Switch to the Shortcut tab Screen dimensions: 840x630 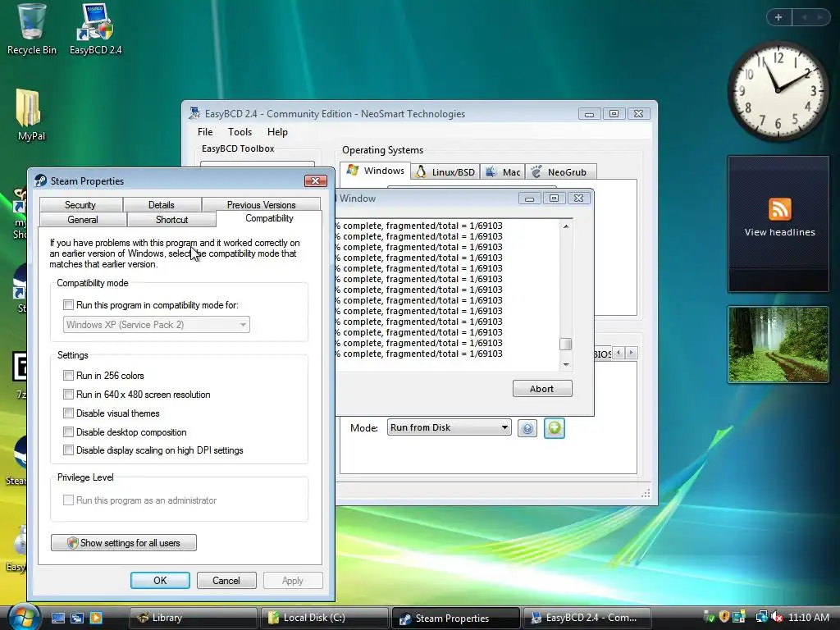tap(172, 220)
